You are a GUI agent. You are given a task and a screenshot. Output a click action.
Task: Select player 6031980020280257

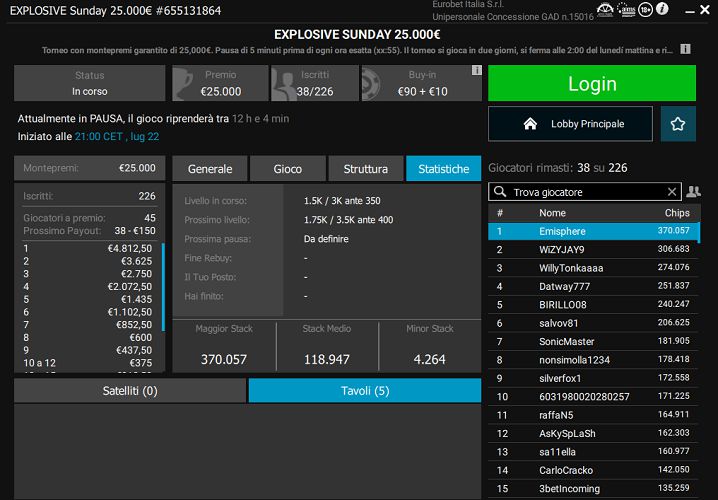593,397
